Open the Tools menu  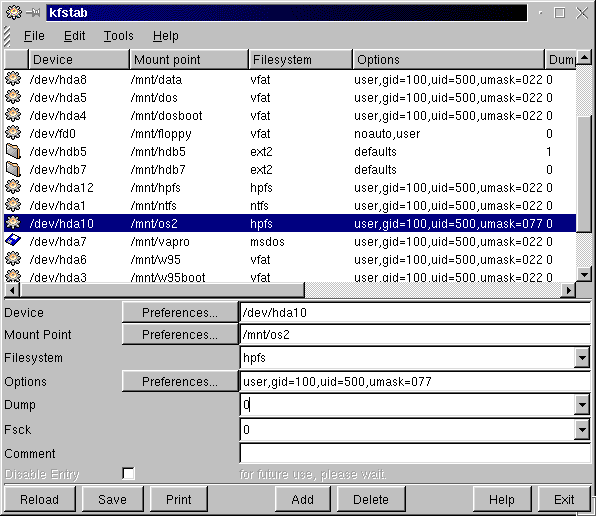click(119, 36)
